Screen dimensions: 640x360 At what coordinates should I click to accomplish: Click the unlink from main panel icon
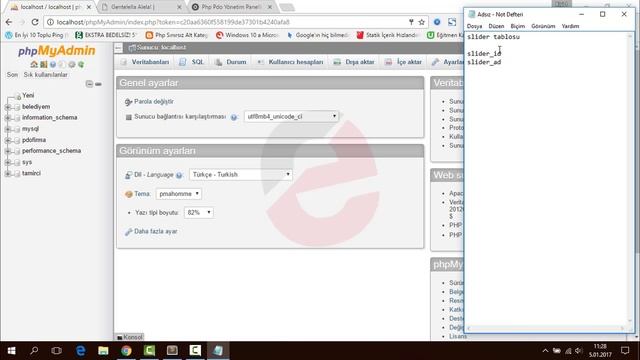98,84
